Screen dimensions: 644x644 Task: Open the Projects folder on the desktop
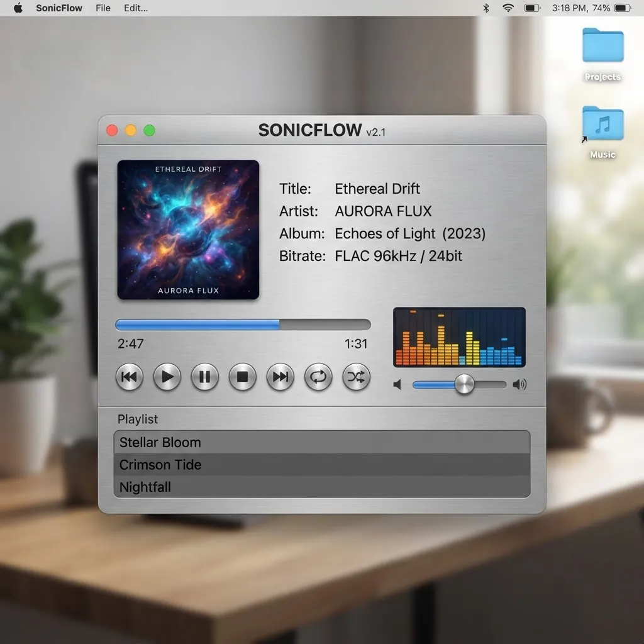coord(603,54)
